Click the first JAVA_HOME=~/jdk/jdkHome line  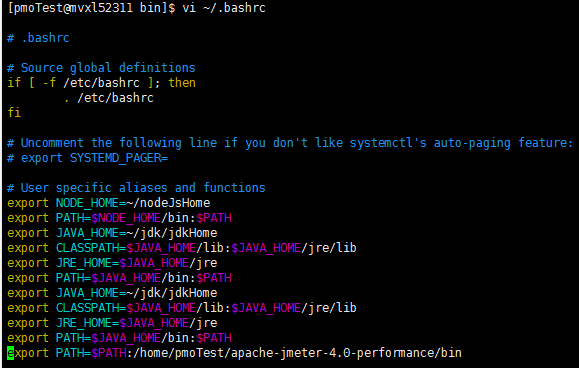(x=112, y=233)
